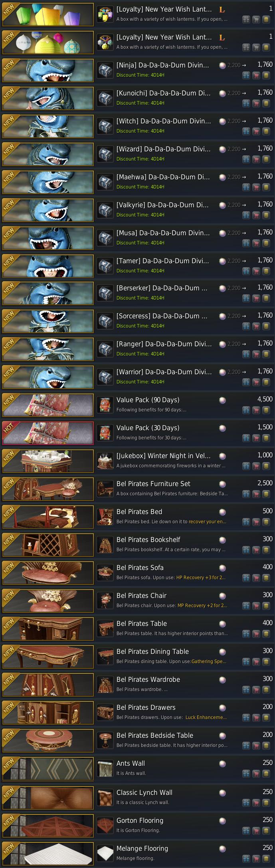
Task: Click the gift icon for Value Pack (90 Days)
Action: click(x=246, y=410)
